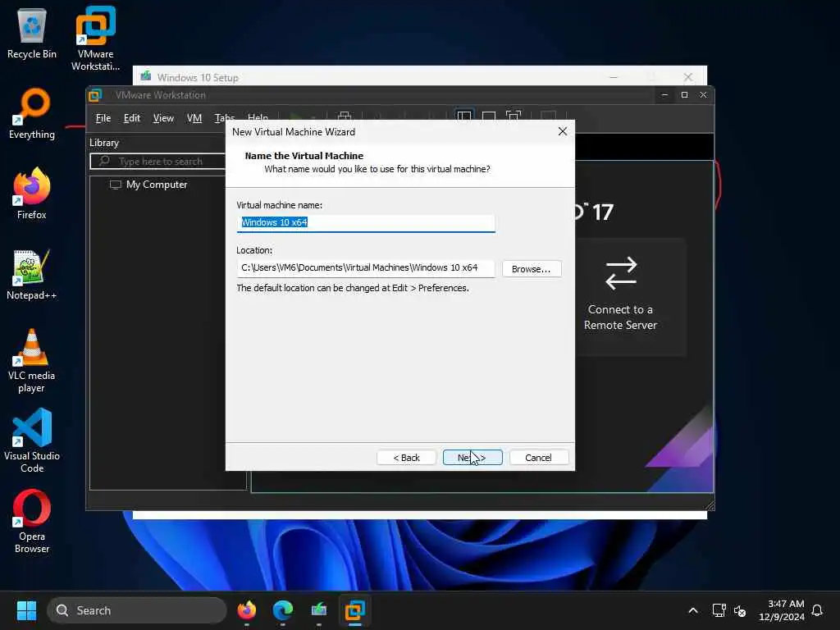
Task: Click the VMware Workstation title bar logo
Action: (x=95, y=95)
